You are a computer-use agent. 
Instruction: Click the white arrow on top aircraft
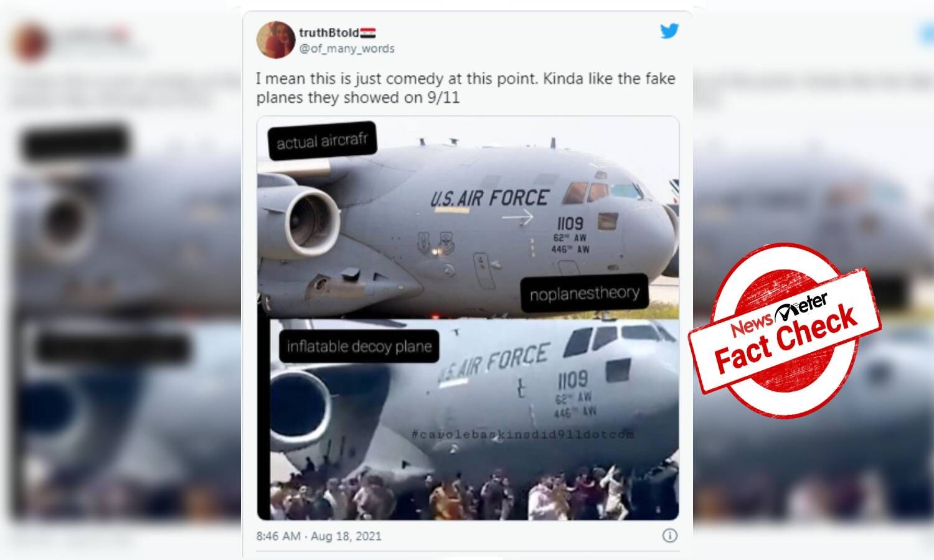point(518,218)
